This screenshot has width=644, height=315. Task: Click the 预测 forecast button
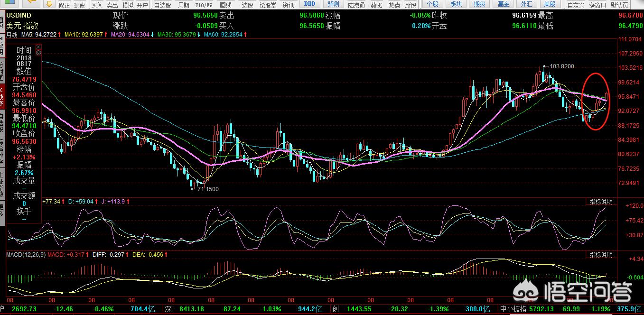334,4
